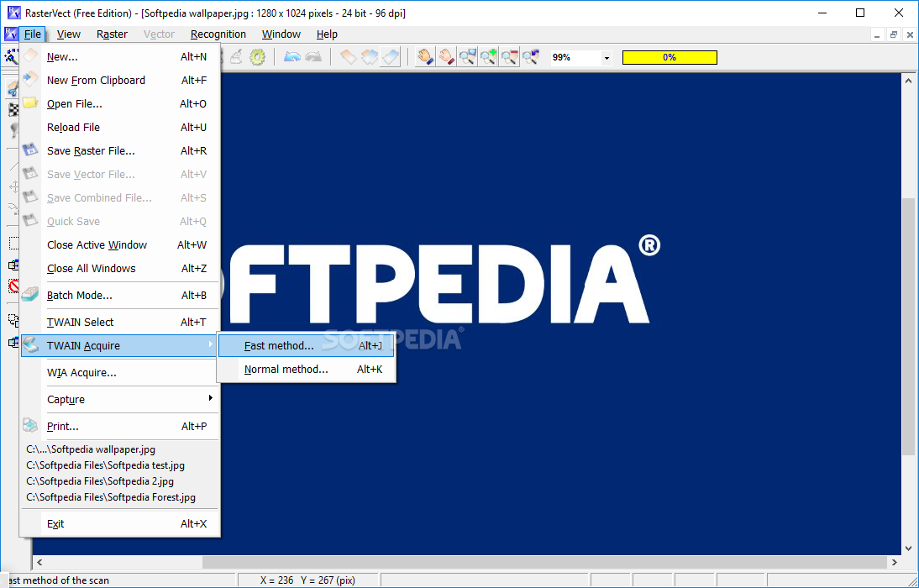Select Normal method... scan option
919x588 pixels.
[306, 369]
